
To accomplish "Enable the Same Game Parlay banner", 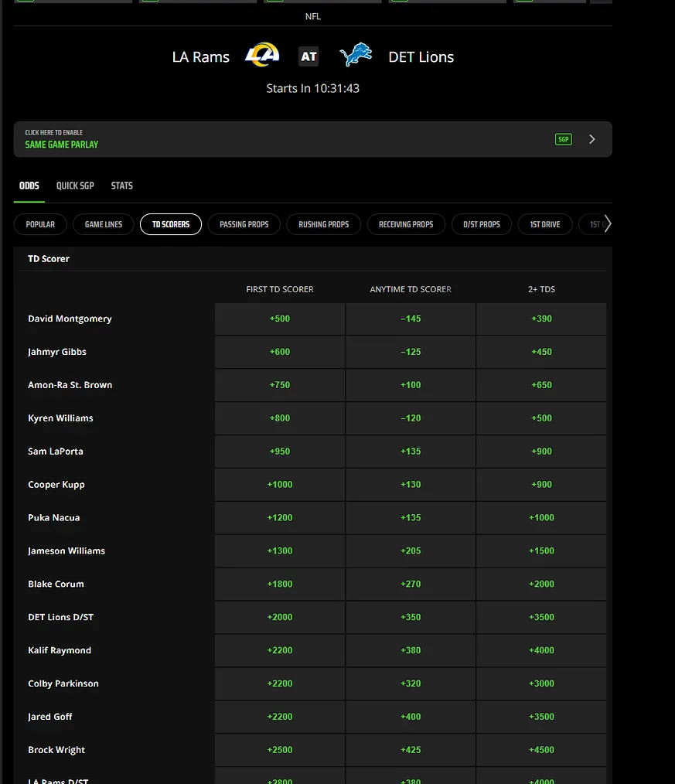I will pyautogui.click(x=313, y=139).
